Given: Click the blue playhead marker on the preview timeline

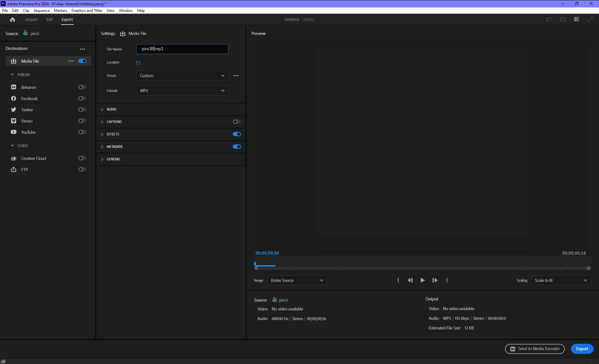Looking at the screenshot, I should coord(255,264).
